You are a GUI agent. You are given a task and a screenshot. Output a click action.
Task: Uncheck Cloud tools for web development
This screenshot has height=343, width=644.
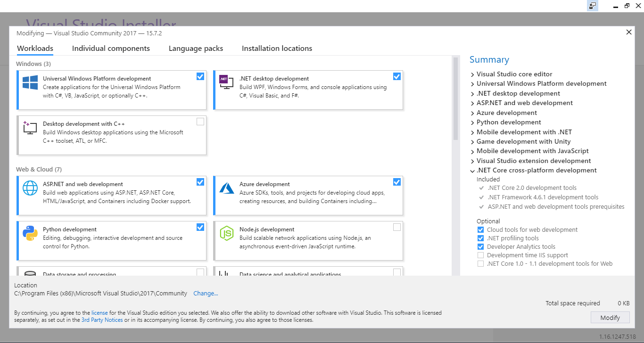click(480, 230)
